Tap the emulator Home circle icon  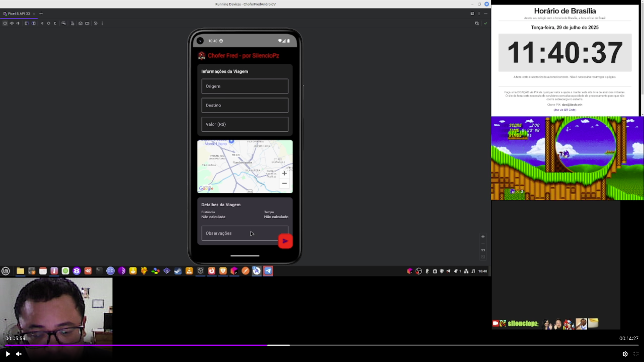point(49,23)
